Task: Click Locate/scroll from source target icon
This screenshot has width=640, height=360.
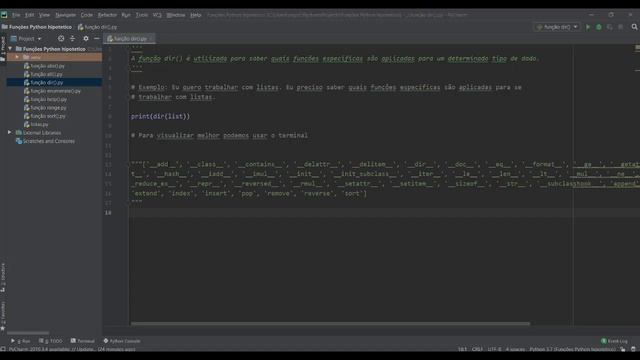Action: (61, 38)
